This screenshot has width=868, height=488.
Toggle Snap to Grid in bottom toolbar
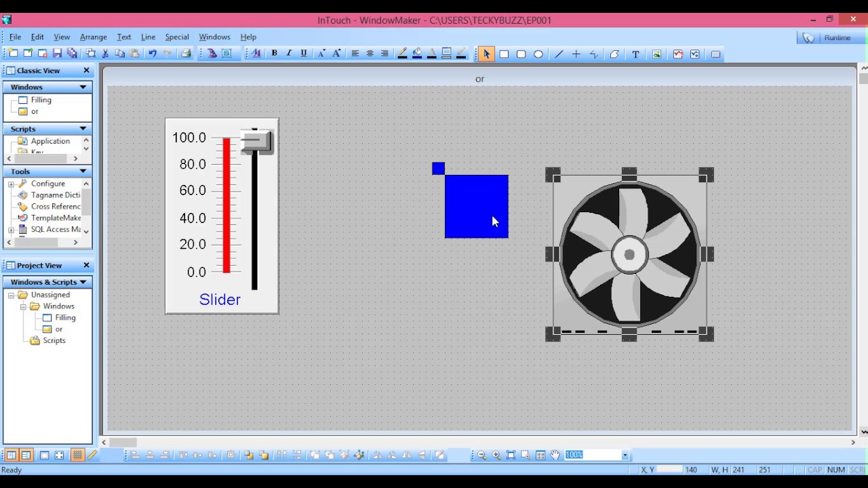pyautogui.click(x=77, y=455)
